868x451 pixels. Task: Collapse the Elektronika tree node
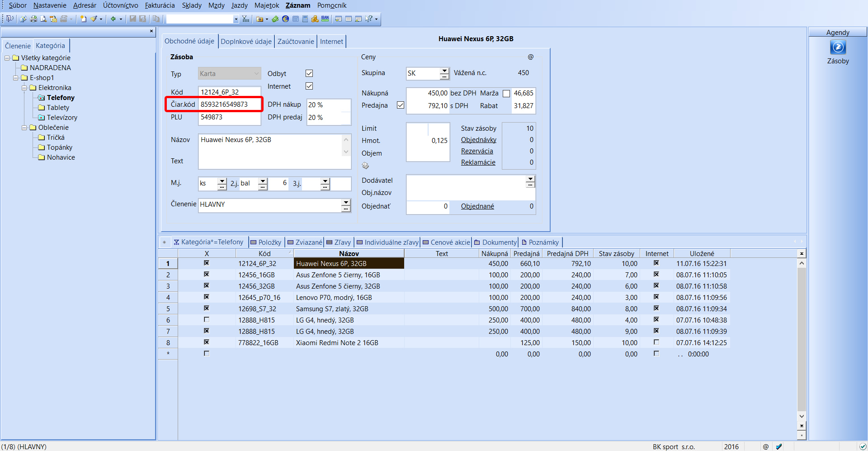tap(24, 88)
